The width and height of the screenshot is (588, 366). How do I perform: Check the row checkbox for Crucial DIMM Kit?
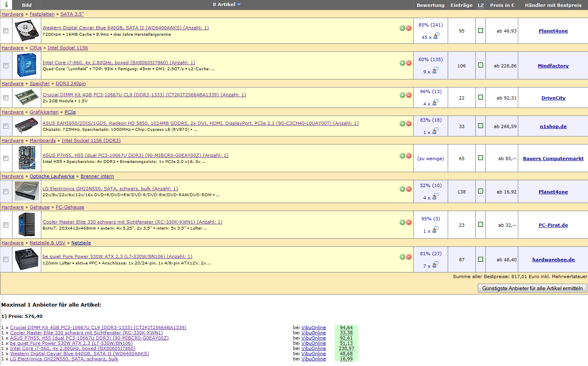tap(6, 98)
